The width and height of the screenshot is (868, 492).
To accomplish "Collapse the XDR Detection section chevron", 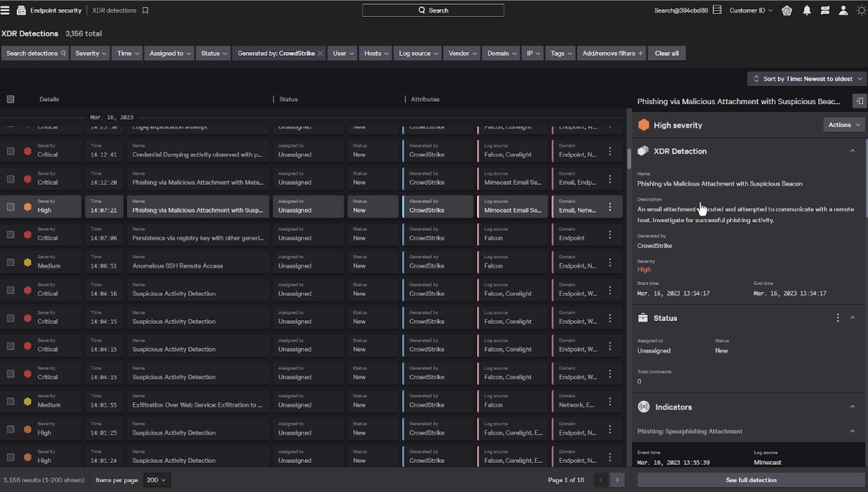I will coord(853,151).
